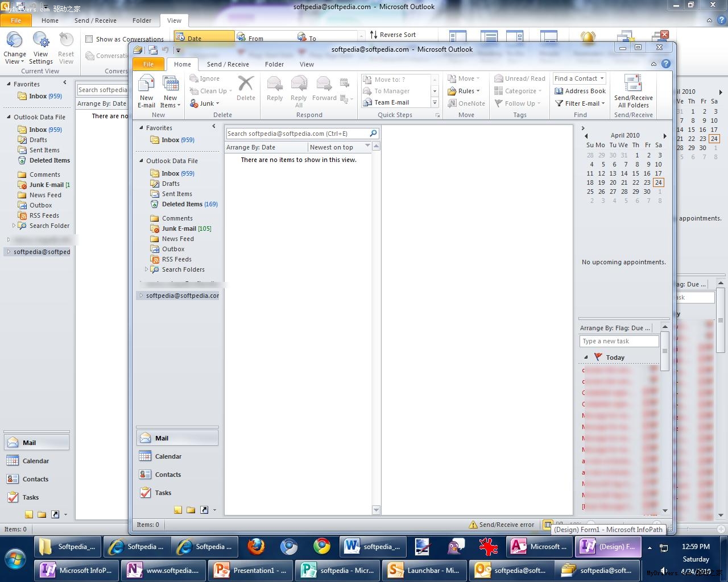Click the New E-mail icon

click(146, 85)
